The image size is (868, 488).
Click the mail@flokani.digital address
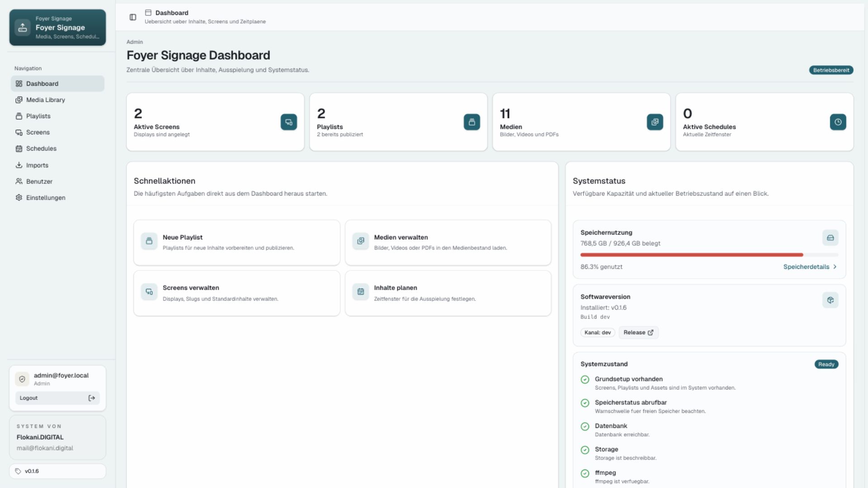coord(45,448)
